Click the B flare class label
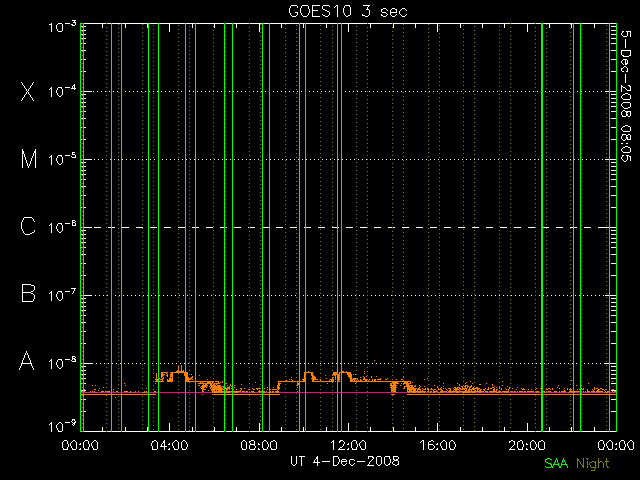This screenshot has height=480, width=640. 28,293
